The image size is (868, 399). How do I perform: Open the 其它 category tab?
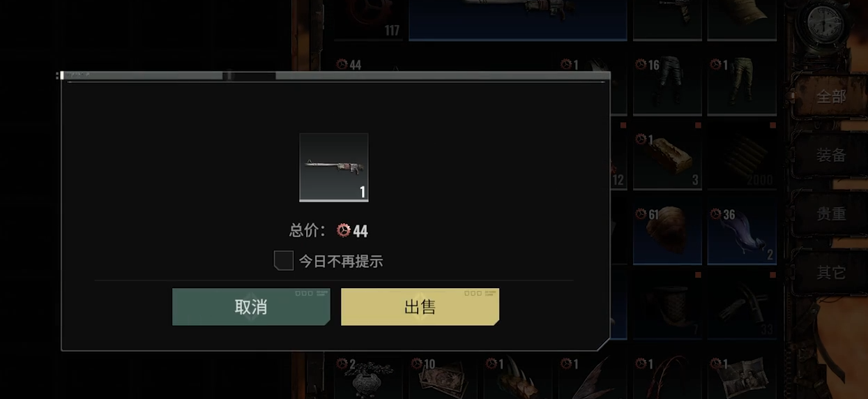click(831, 272)
